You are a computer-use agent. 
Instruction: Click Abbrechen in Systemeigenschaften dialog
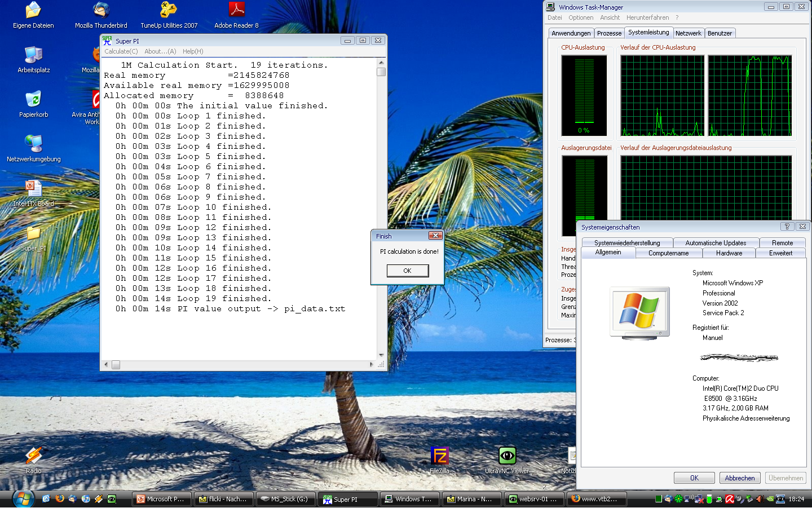point(739,478)
